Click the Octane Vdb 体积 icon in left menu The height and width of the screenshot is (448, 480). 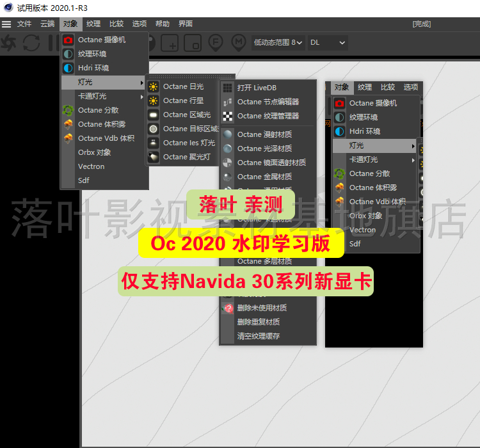68,138
